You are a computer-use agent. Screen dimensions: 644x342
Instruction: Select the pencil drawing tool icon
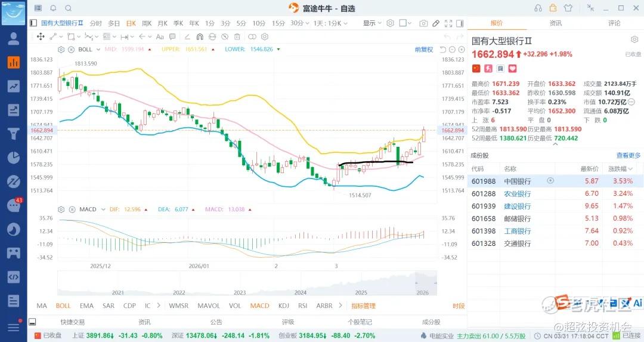pyautogui.click(x=436, y=23)
